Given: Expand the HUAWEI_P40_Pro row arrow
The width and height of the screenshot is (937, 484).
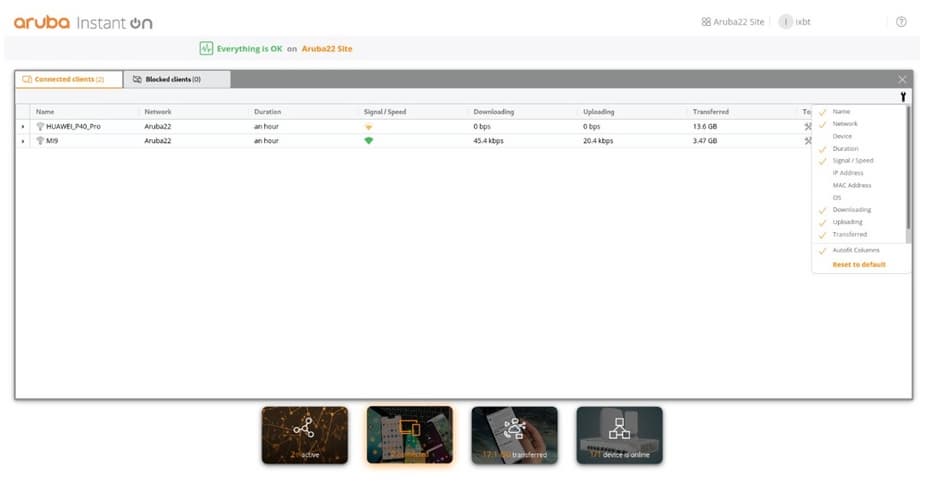Looking at the screenshot, I should point(23,127).
